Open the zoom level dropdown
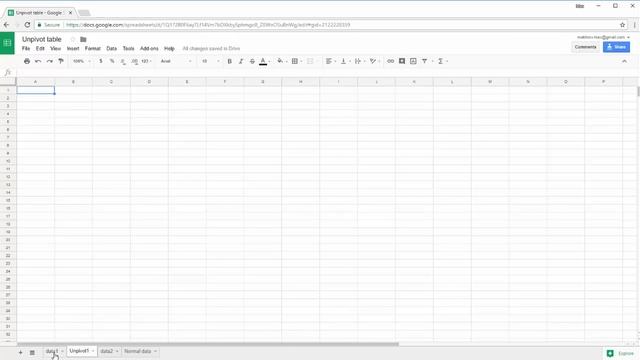The image size is (640, 360). point(81,61)
